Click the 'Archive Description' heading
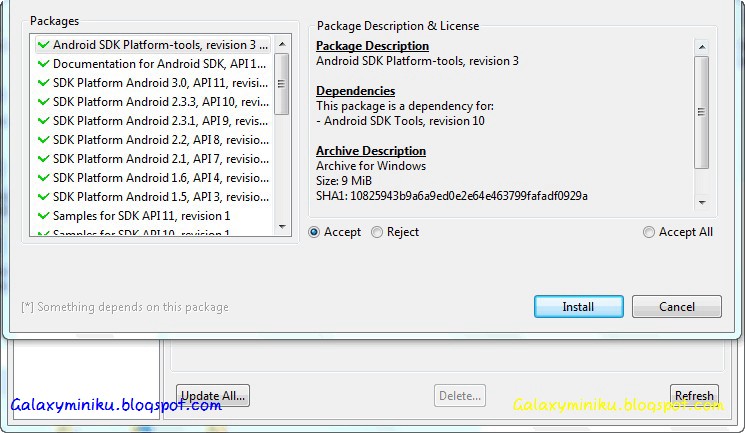The height and width of the screenshot is (433, 745). [x=371, y=151]
